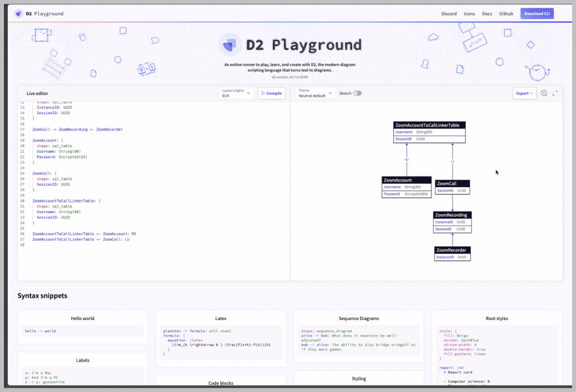The height and width of the screenshot is (392, 576).
Task: Toggle the Sketch switch
Action: pos(357,93)
